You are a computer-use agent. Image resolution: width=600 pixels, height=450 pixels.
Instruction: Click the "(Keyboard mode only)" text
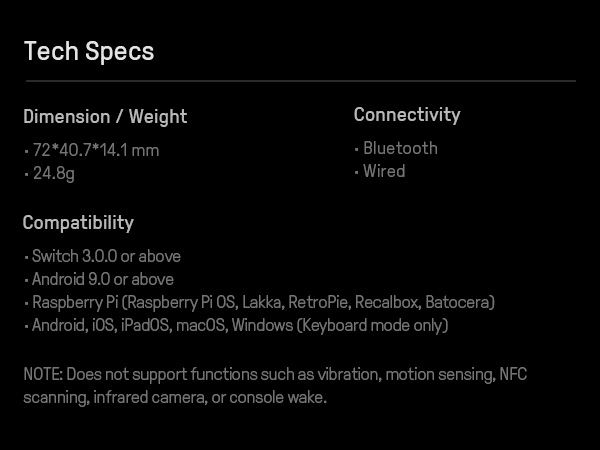coord(371,325)
